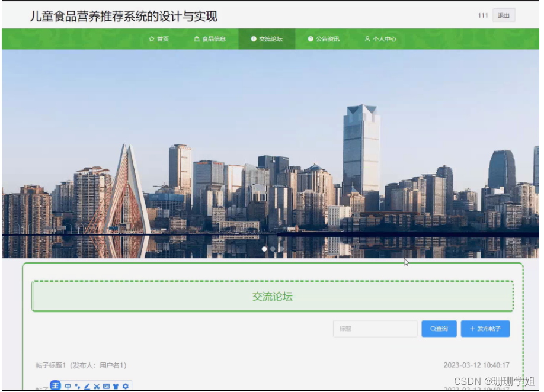Open the 公告资讯 navigation tab

[324, 39]
